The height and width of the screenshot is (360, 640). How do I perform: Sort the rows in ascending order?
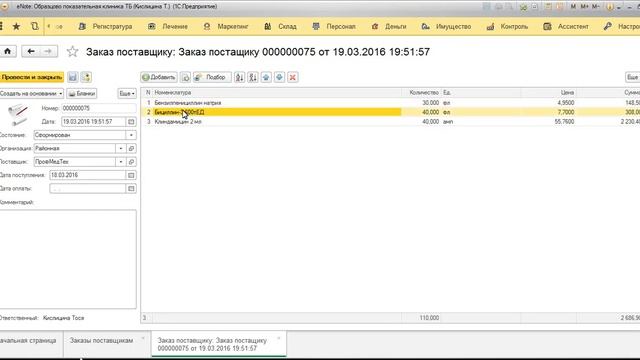coord(240,77)
